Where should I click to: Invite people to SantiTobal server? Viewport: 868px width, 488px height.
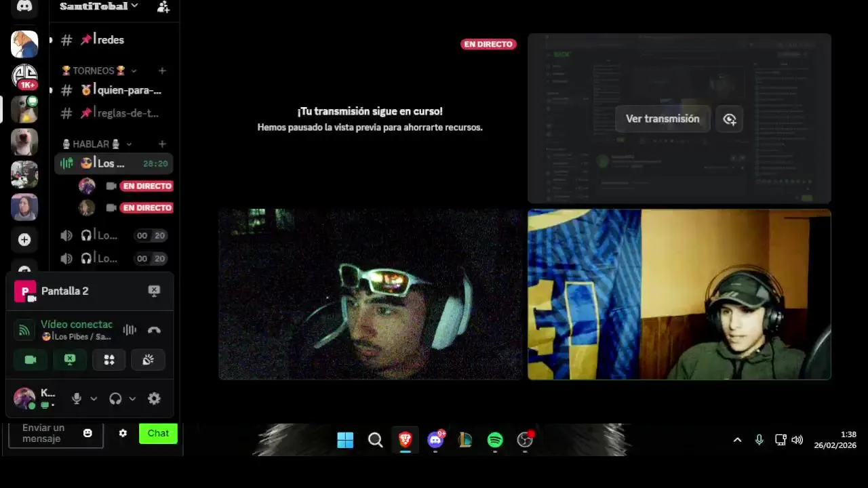tap(163, 7)
